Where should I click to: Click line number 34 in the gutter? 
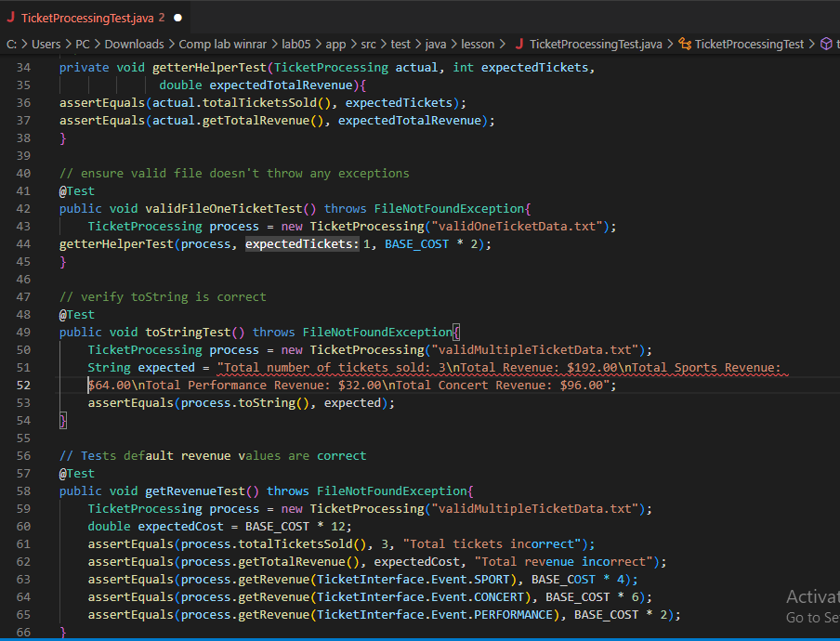point(23,68)
